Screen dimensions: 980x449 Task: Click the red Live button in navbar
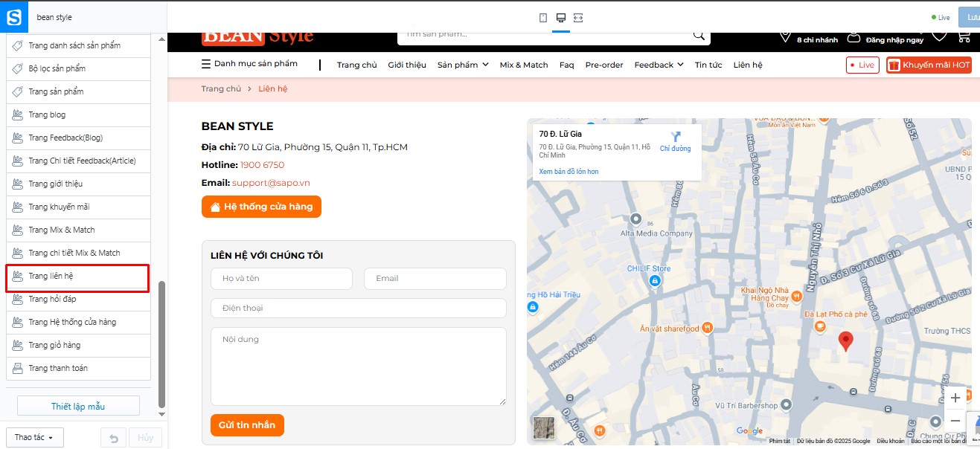click(862, 65)
